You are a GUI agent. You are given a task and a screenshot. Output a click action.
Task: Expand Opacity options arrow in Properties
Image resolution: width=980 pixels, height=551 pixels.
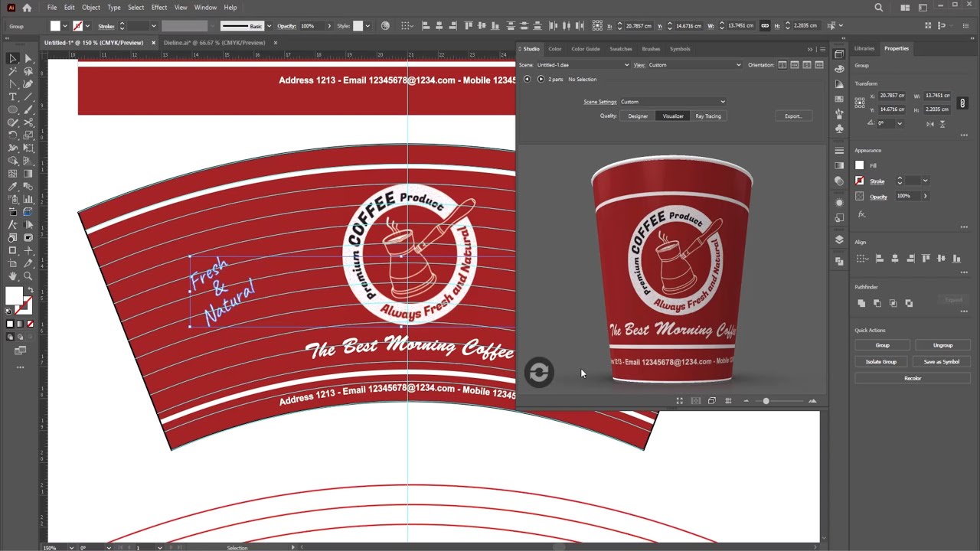[925, 197]
